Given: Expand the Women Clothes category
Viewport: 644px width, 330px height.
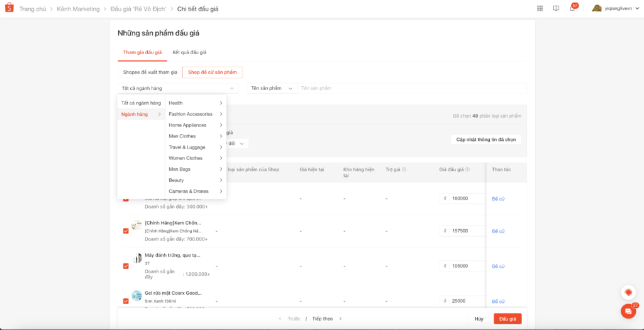Looking at the screenshot, I should (196, 158).
